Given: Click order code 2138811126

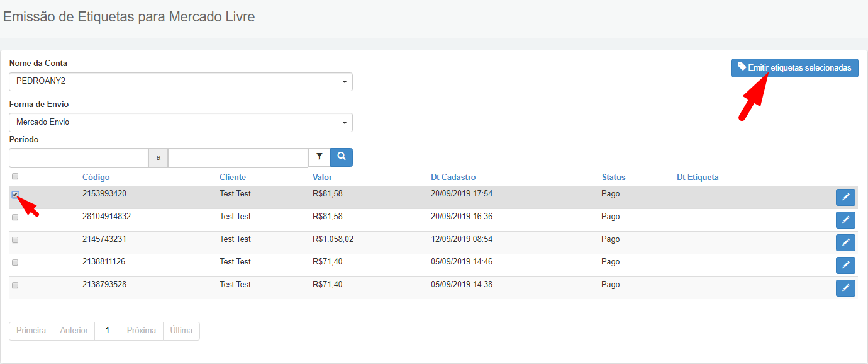Looking at the screenshot, I should tap(104, 262).
